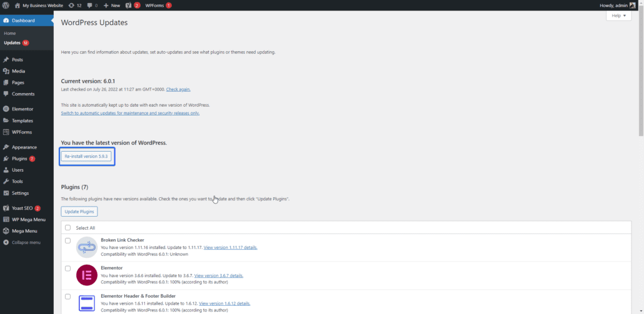The height and width of the screenshot is (314, 644).
Task: Click the Yoast SEO icon in sidebar
Action: click(6, 209)
